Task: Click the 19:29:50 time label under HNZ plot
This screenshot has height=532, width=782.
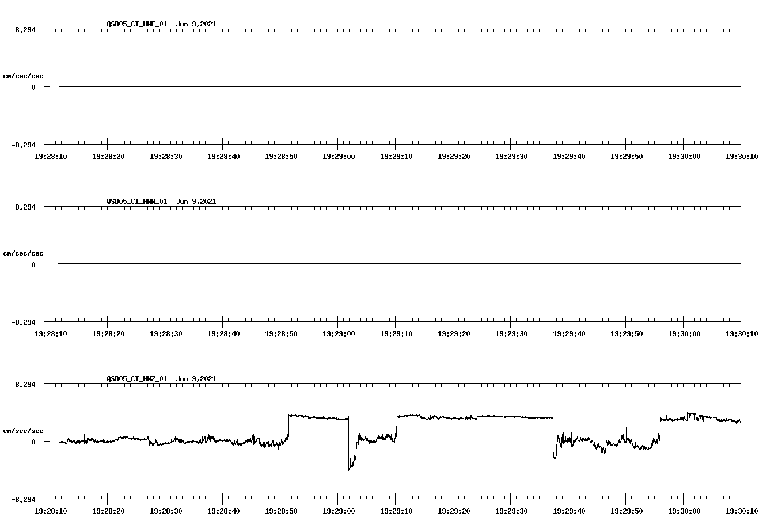Action: coord(626,511)
